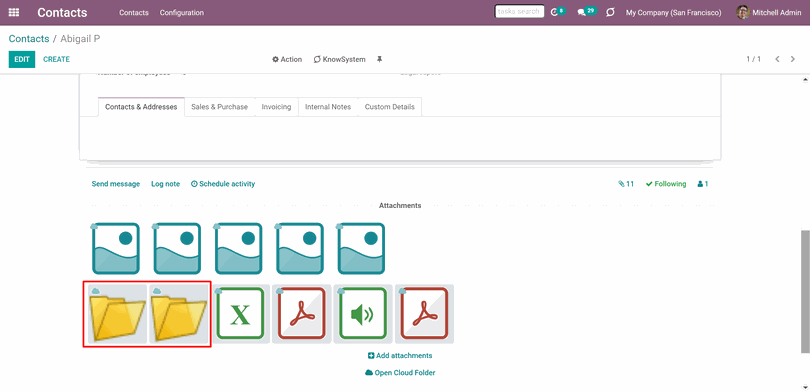Click the scrollbar up arrow
The image size is (810, 391).
[804, 80]
